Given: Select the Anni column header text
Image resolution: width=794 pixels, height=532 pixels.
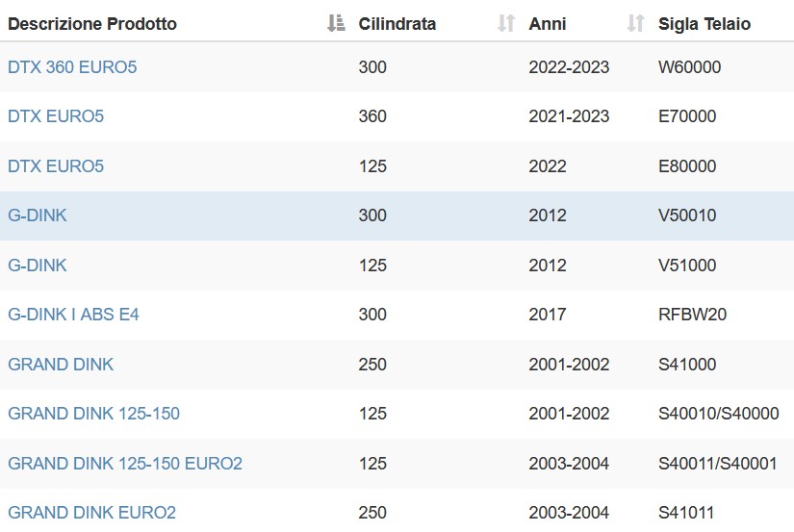Looking at the screenshot, I should tap(548, 24).
